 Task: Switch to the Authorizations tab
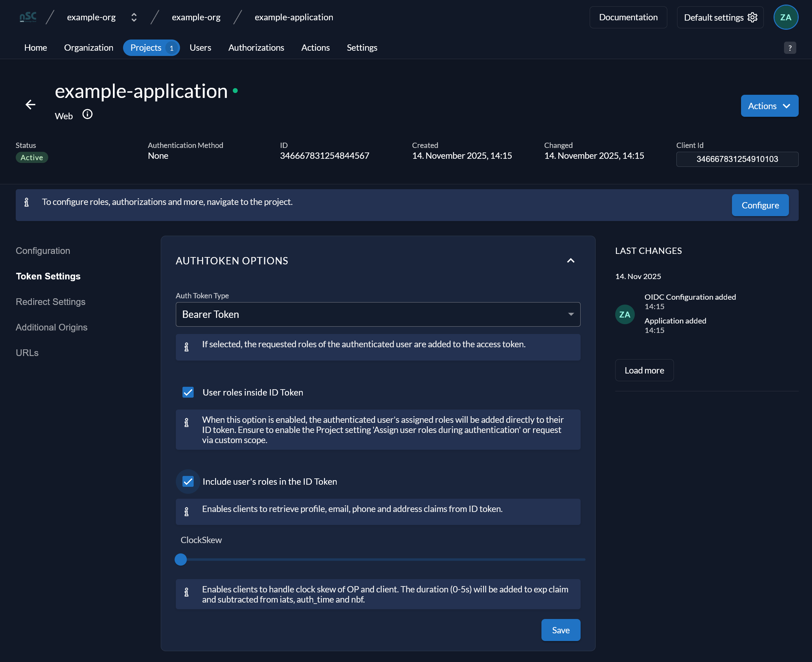click(x=256, y=48)
